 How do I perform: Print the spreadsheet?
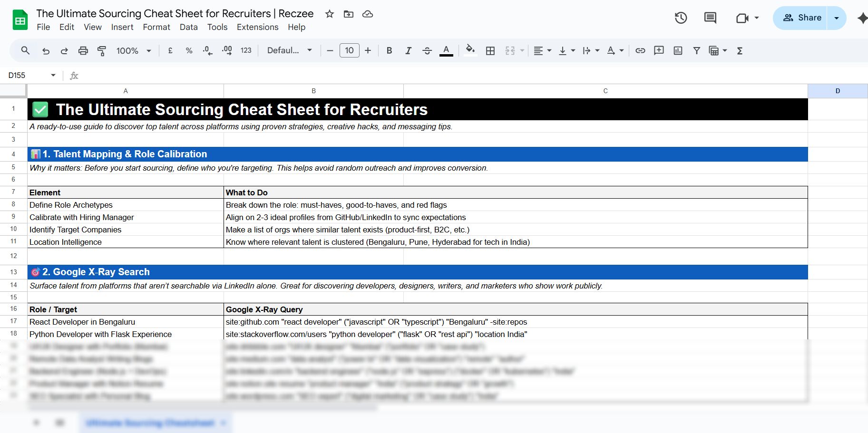pyautogui.click(x=83, y=50)
